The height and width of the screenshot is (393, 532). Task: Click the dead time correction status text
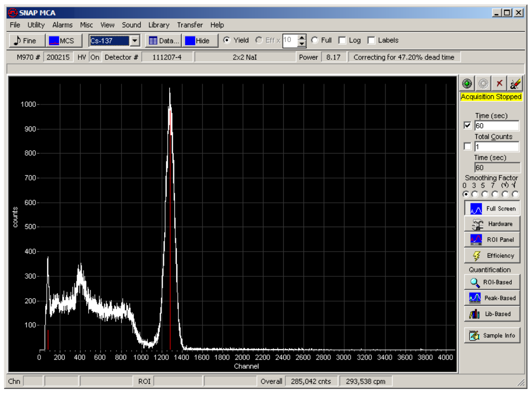pos(404,57)
